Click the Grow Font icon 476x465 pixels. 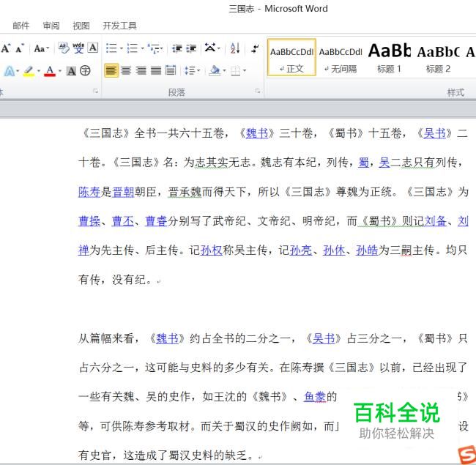pyautogui.click(x=6, y=48)
